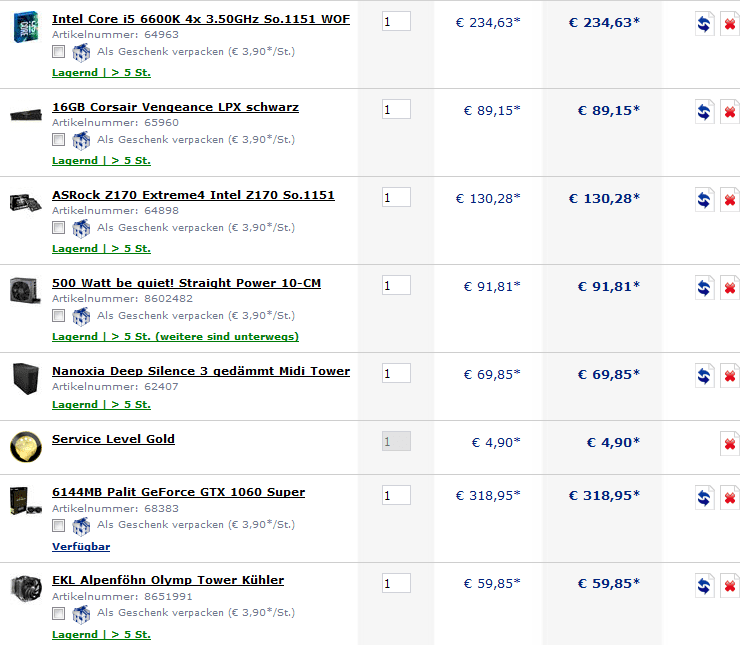Click gift box icon in Palit GTX 1060 row
Image resolution: width=747 pixels, height=645 pixels.
click(x=81, y=526)
